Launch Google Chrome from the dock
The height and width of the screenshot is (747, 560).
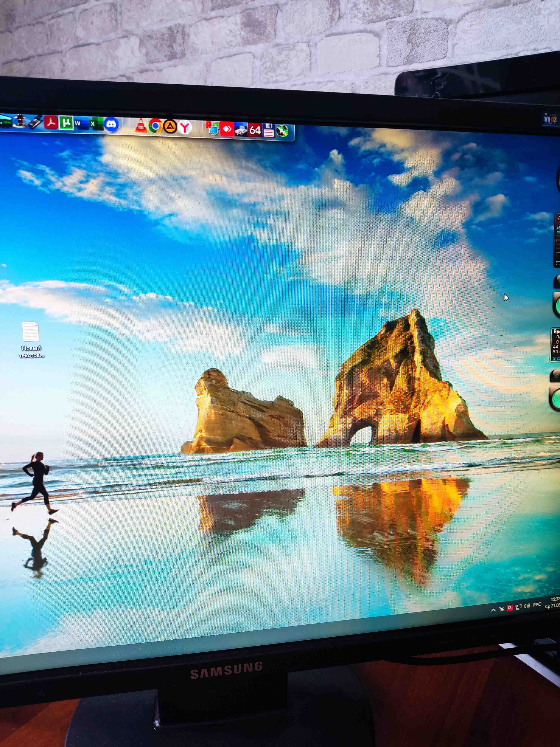click(155, 126)
